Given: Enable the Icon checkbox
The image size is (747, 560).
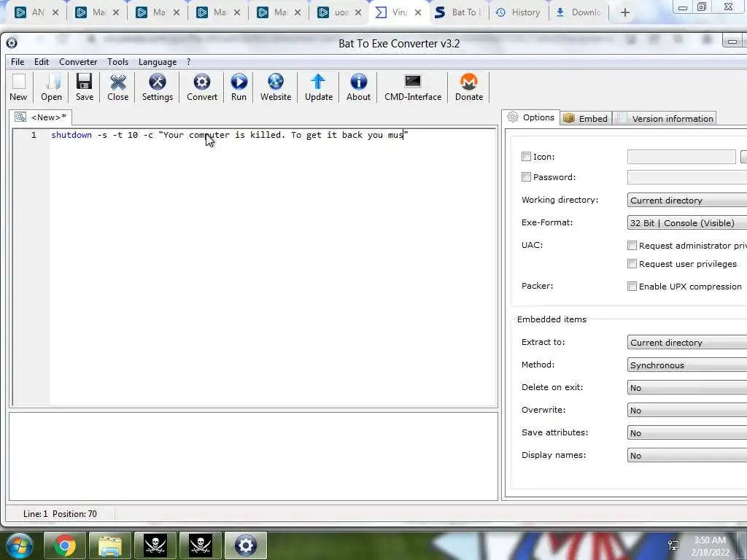Looking at the screenshot, I should (526, 156).
